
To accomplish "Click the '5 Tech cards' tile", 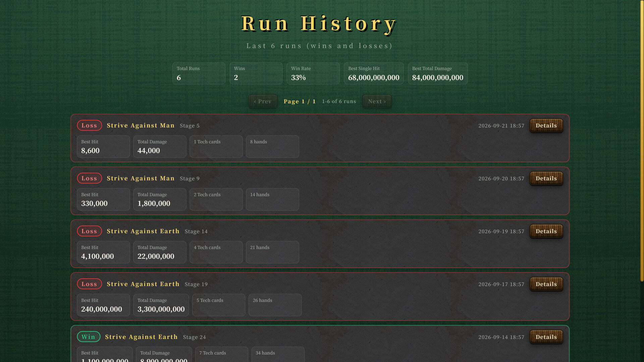I will [x=219, y=305].
